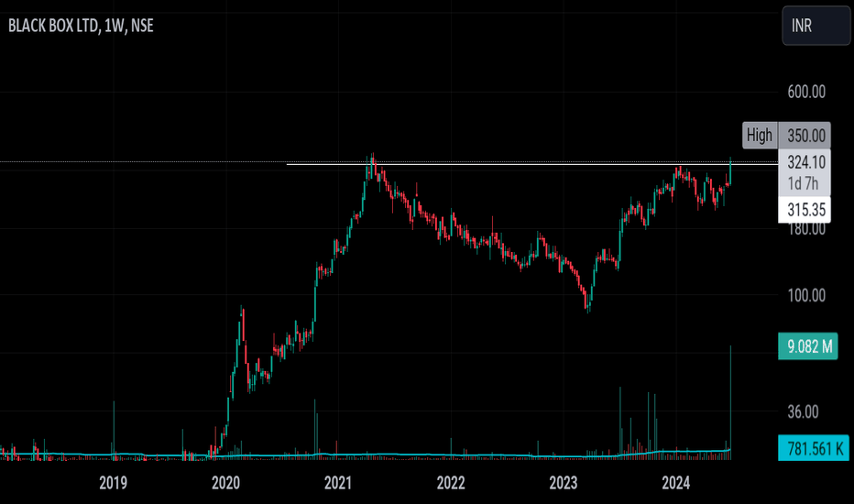Click the 781.561 K volume average label
The image size is (854, 504).
[814, 448]
